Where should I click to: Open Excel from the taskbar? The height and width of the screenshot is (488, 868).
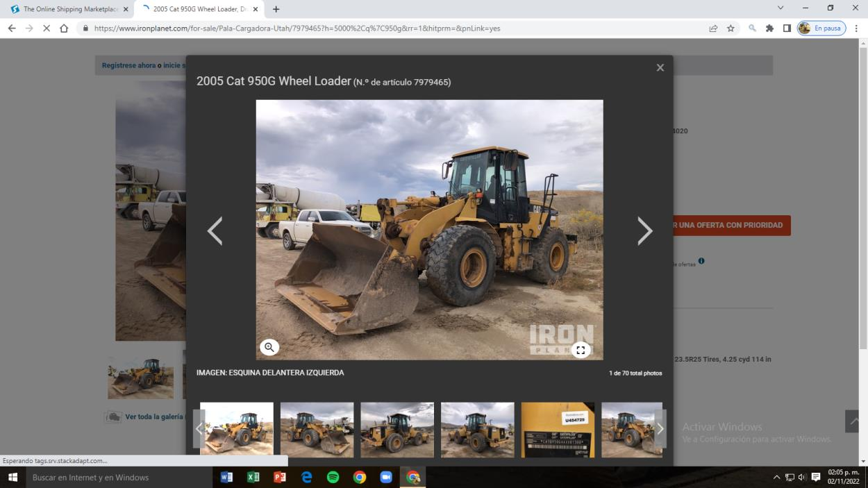[x=253, y=477]
